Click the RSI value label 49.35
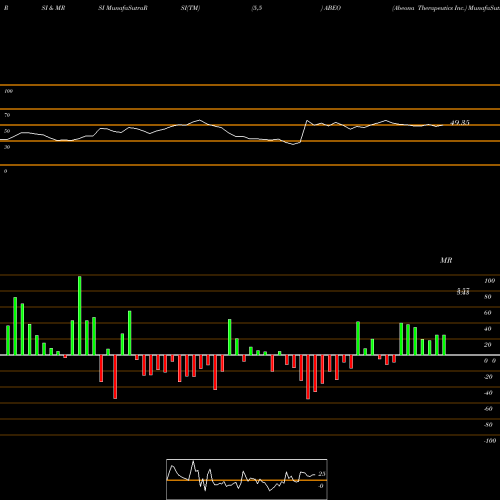Image resolution: width=500 pixels, height=500 pixels. coord(460,123)
